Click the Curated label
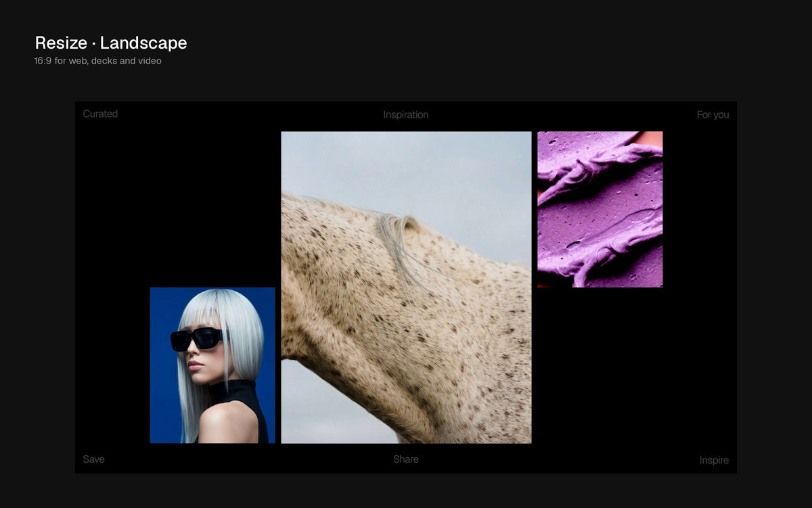 [100, 114]
